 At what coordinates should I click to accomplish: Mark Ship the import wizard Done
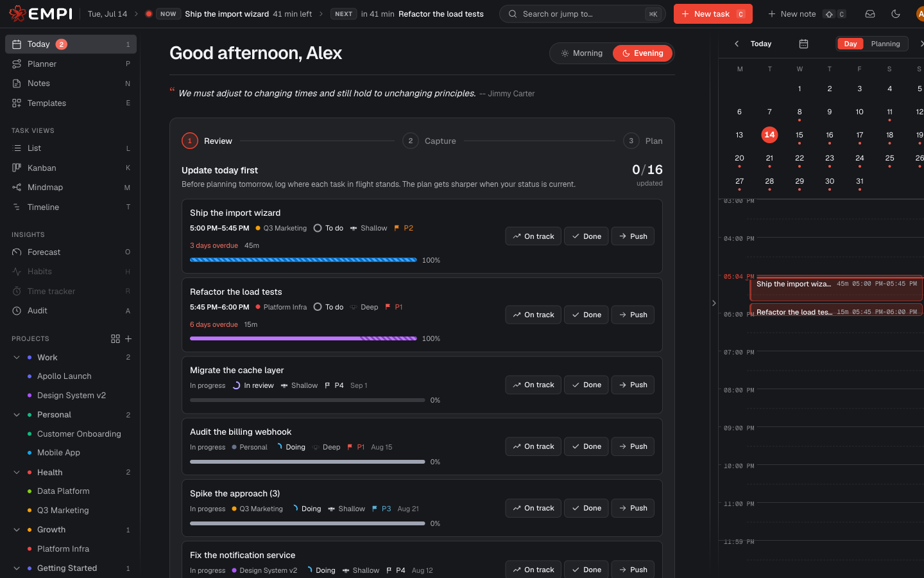[x=586, y=236]
